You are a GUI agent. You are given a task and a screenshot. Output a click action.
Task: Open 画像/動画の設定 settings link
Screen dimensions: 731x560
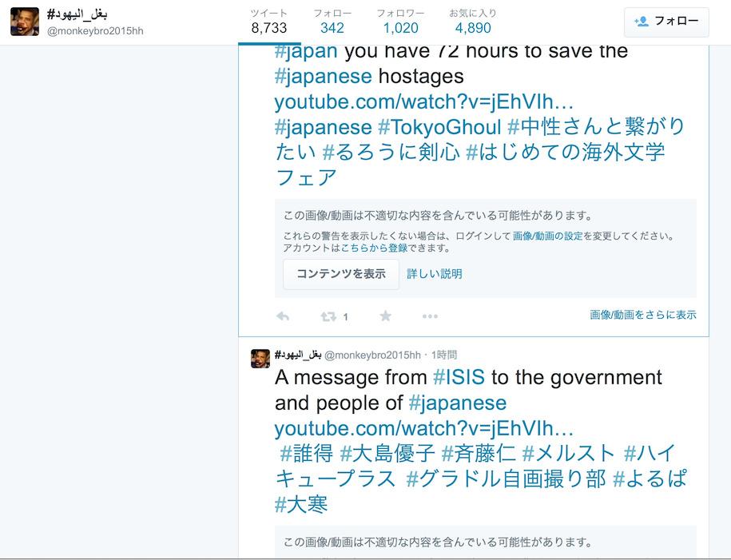(x=548, y=236)
